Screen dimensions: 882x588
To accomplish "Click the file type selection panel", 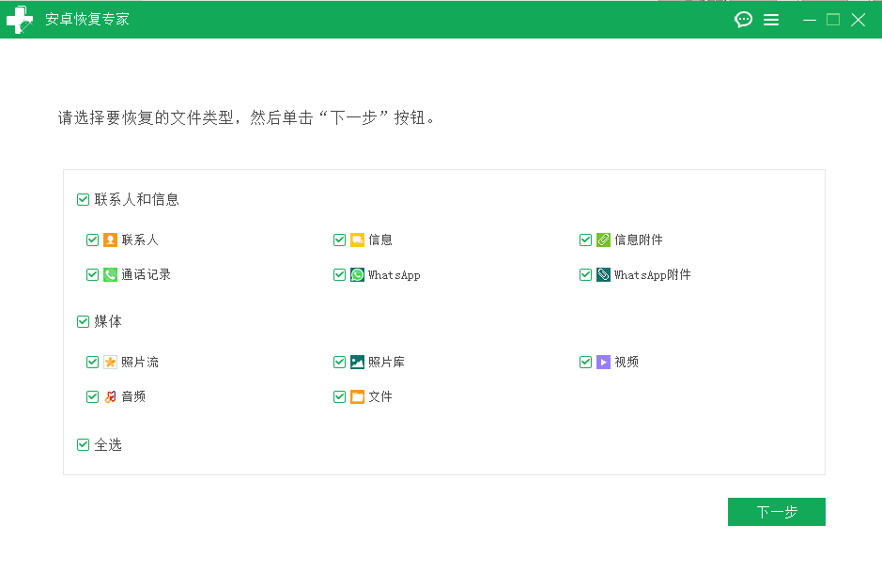I will [x=444, y=322].
